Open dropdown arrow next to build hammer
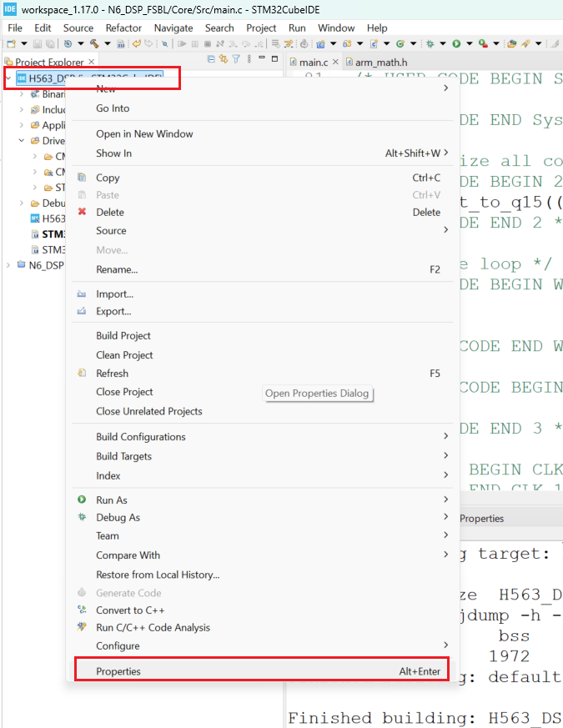Viewport: 563px width, 728px height. 108,43
